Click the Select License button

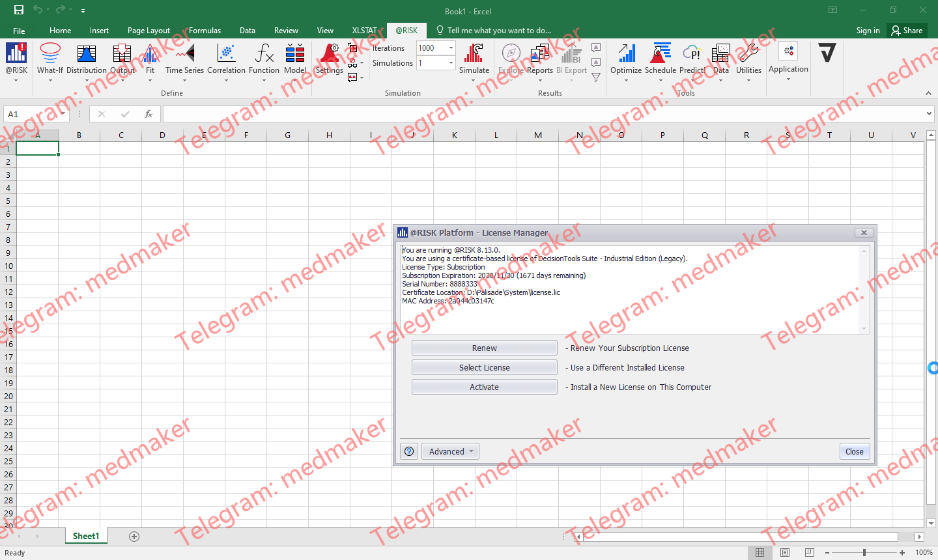pyautogui.click(x=485, y=367)
